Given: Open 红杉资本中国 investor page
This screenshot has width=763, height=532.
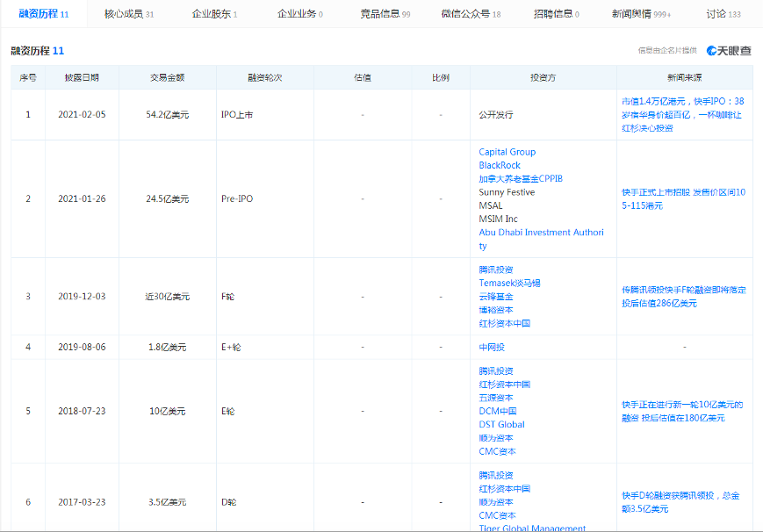Looking at the screenshot, I should pos(505,323).
